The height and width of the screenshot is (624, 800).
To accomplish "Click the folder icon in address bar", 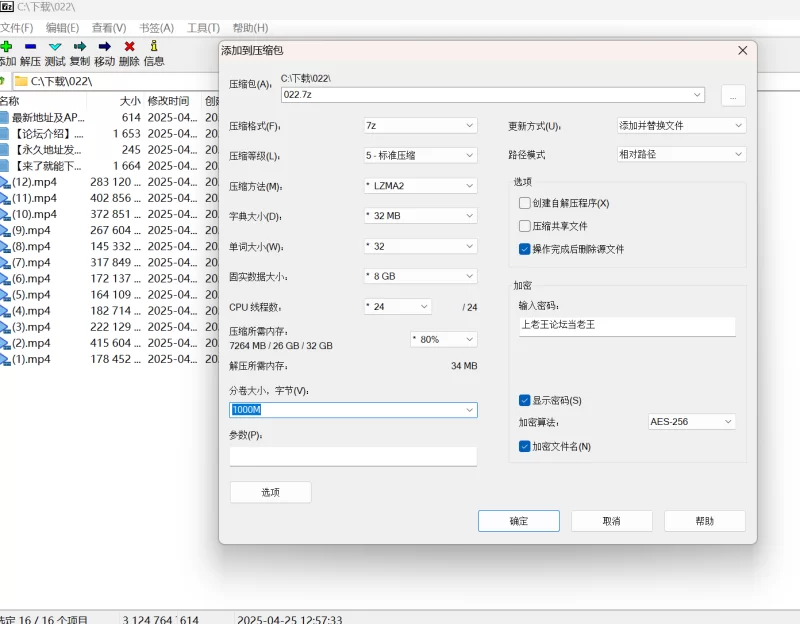I will click(x=21, y=81).
